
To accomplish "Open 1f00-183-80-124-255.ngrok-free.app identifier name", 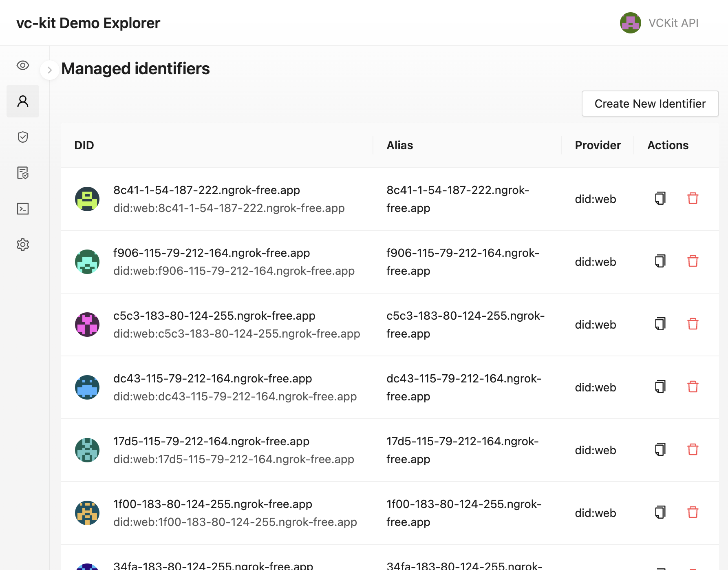I will [213, 504].
